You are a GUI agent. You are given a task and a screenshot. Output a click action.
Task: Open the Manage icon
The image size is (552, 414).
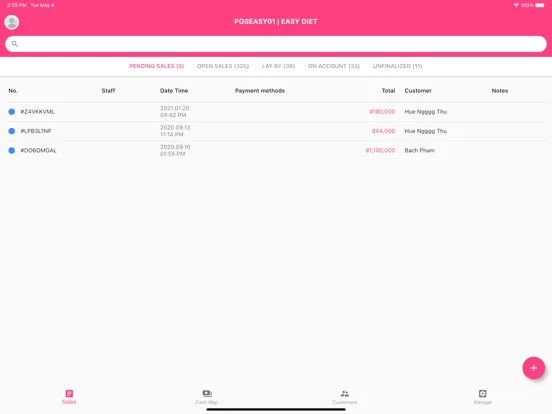pos(482,393)
